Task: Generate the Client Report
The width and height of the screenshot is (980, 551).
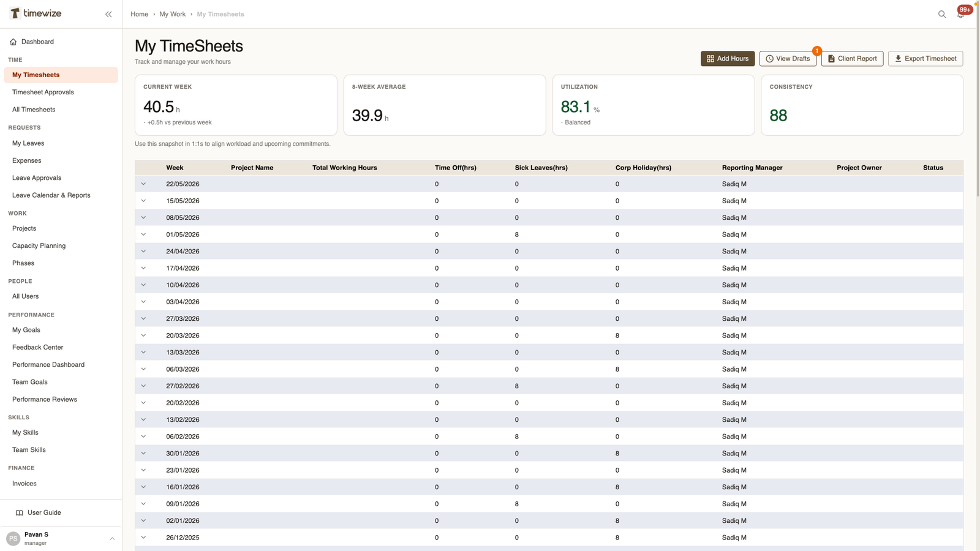Action: point(852,59)
